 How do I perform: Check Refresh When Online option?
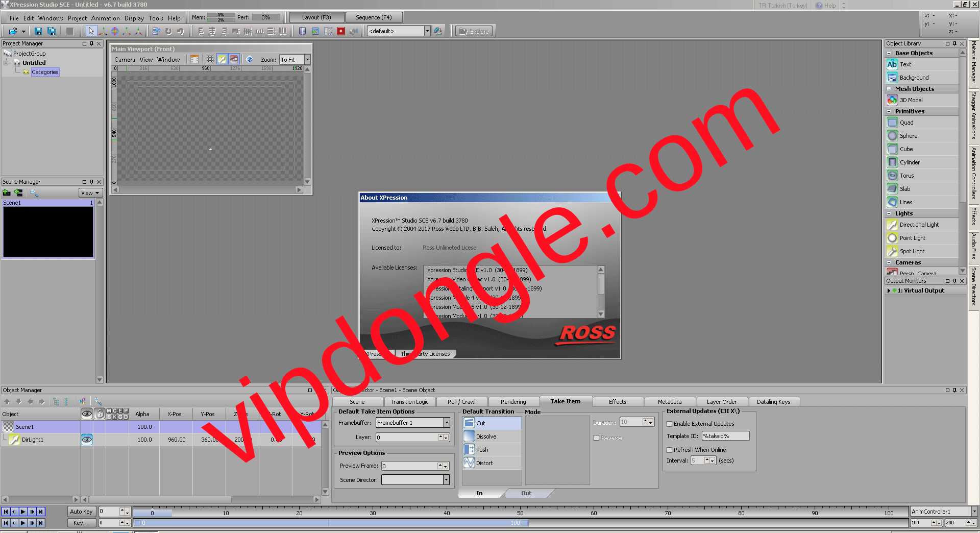[670, 450]
